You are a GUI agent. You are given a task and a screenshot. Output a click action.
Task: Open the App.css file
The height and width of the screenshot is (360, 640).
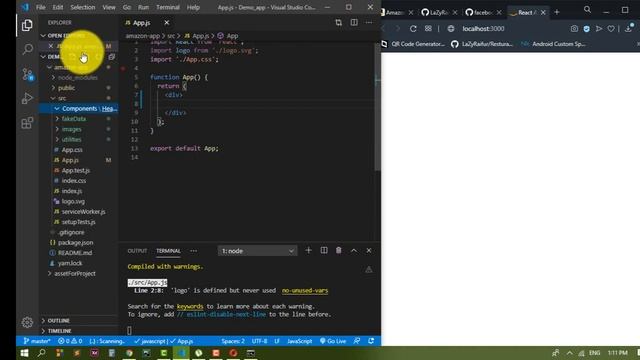point(72,150)
